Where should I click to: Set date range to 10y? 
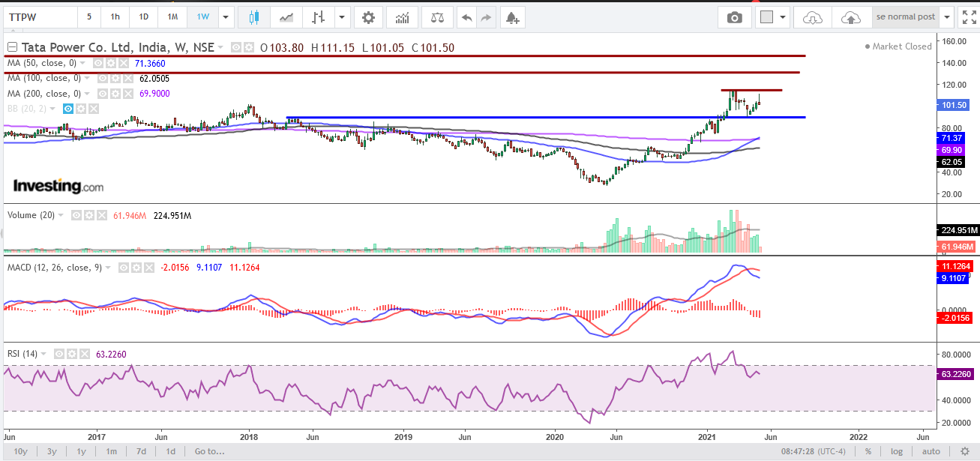[x=20, y=451]
